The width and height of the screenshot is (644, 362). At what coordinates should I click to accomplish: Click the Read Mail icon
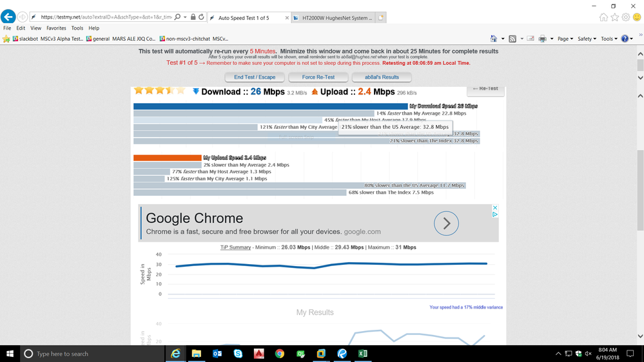(531, 39)
